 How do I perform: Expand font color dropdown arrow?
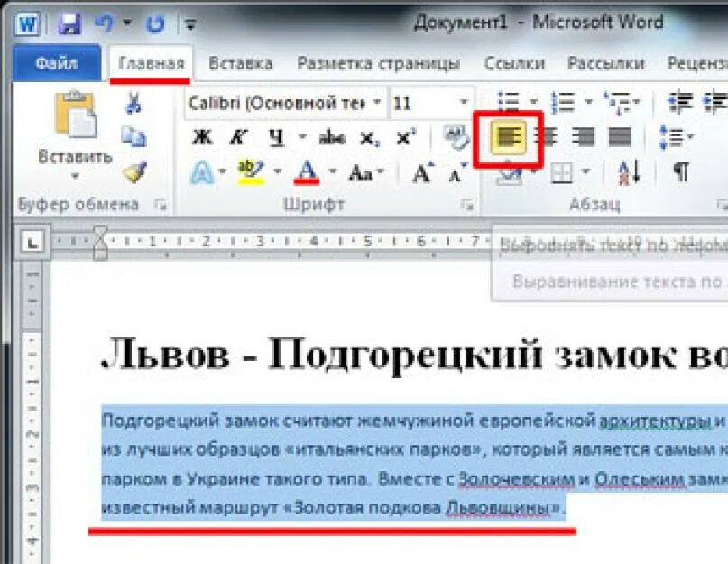tap(333, 171)
